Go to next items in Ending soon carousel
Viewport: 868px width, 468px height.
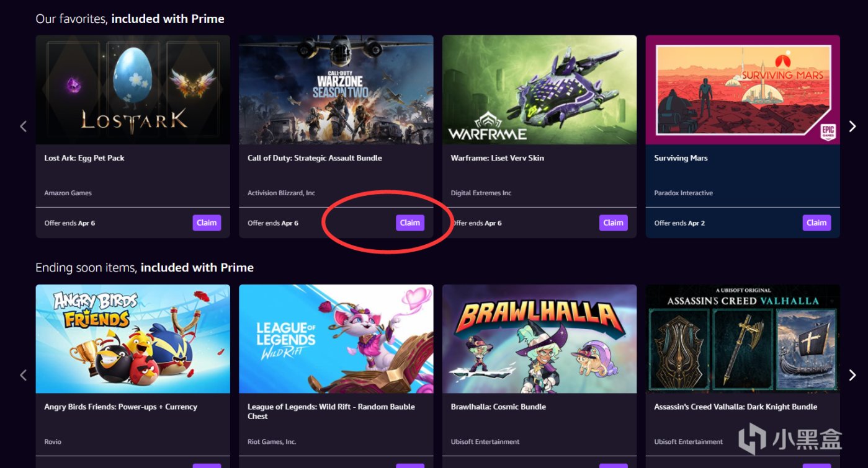point(852,375)
